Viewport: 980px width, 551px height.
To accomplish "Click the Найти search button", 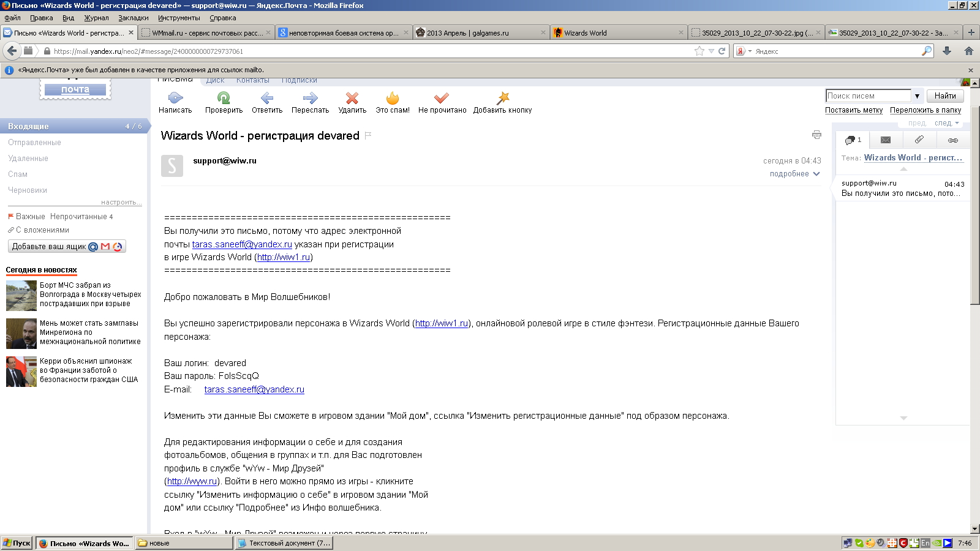I will pyautogui.click(x=945, y=96).
